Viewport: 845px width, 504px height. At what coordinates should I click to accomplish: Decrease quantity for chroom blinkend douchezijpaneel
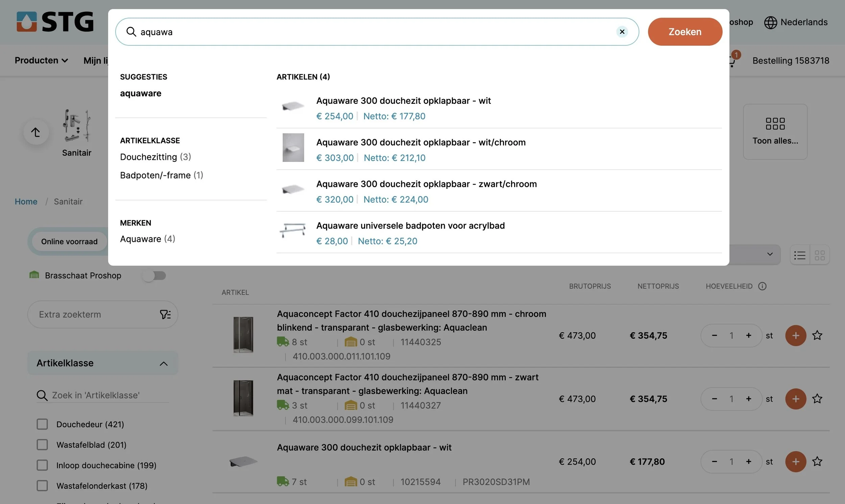pyautogui.click(x=714, y=336)
